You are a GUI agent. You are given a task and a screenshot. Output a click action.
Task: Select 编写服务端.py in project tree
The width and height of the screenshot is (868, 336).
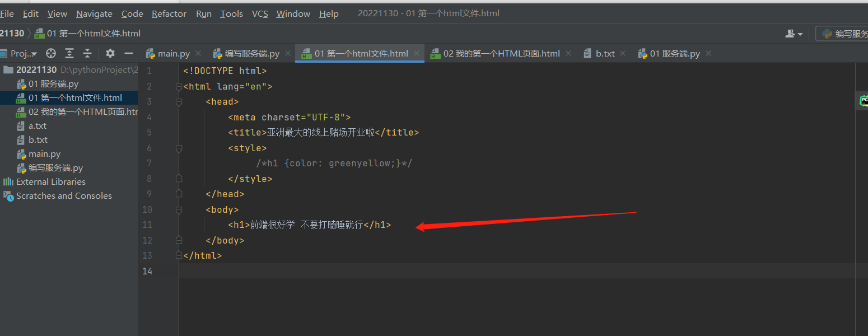[69, 168]
